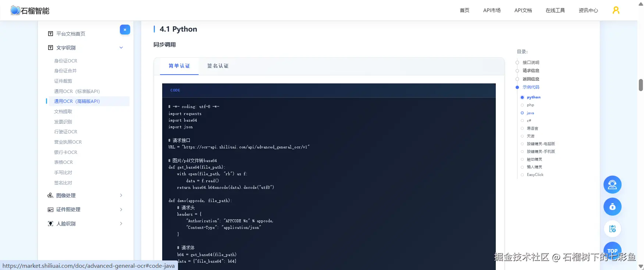Select the 懒人精灵 anchor in the contents list
644x270 pixels.
pos(534,167)
